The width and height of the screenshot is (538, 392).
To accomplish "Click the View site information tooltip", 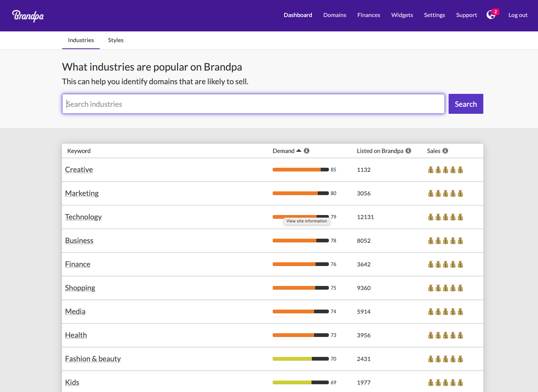I will (x=307, y=221).
